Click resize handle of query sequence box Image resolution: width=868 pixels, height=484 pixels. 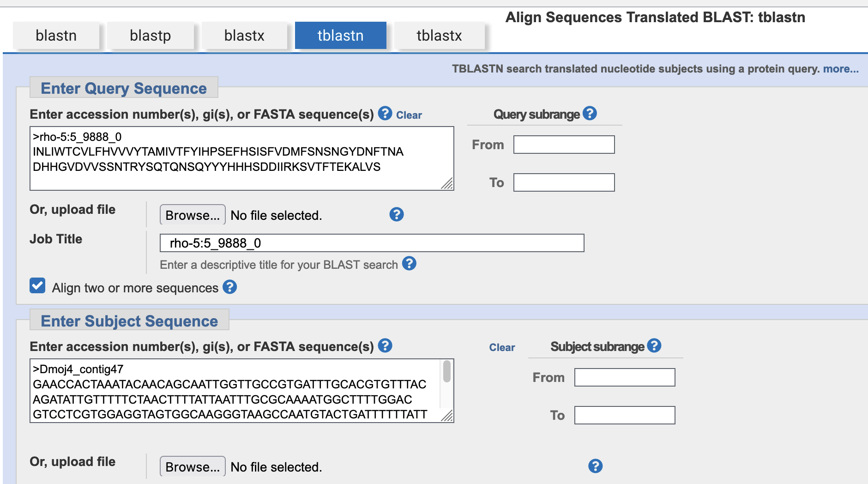(x=447, y=183)
